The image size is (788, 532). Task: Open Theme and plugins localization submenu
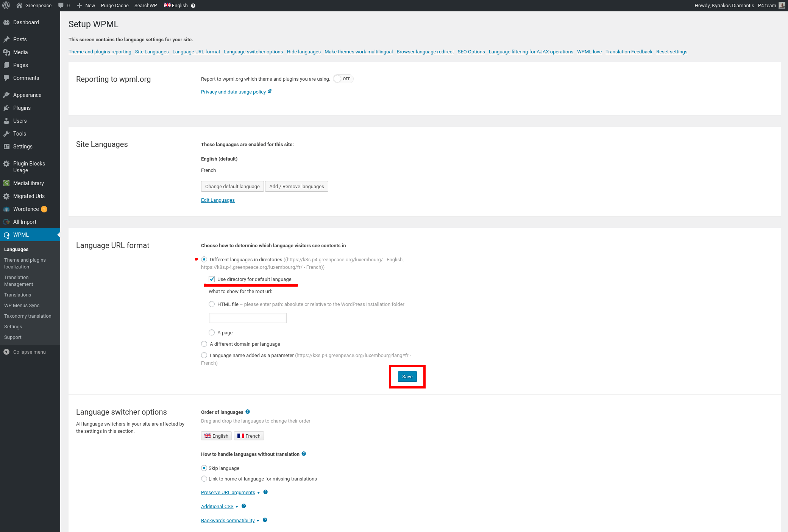tap(25, 263)
